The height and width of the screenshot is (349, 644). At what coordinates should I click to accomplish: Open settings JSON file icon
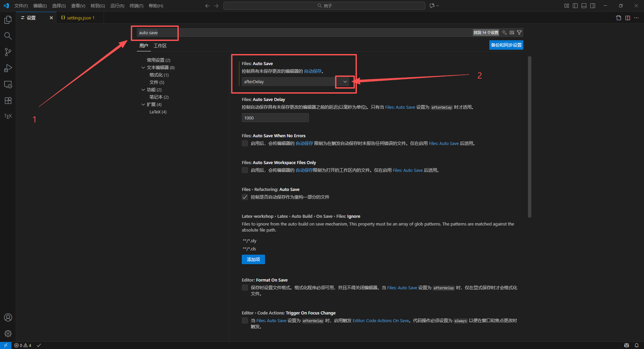619,18
